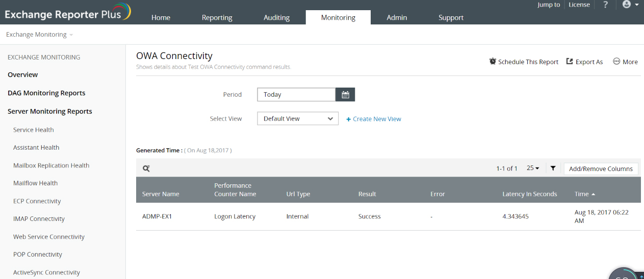
Task: Click the Export As label
Action: coord(589,62)
